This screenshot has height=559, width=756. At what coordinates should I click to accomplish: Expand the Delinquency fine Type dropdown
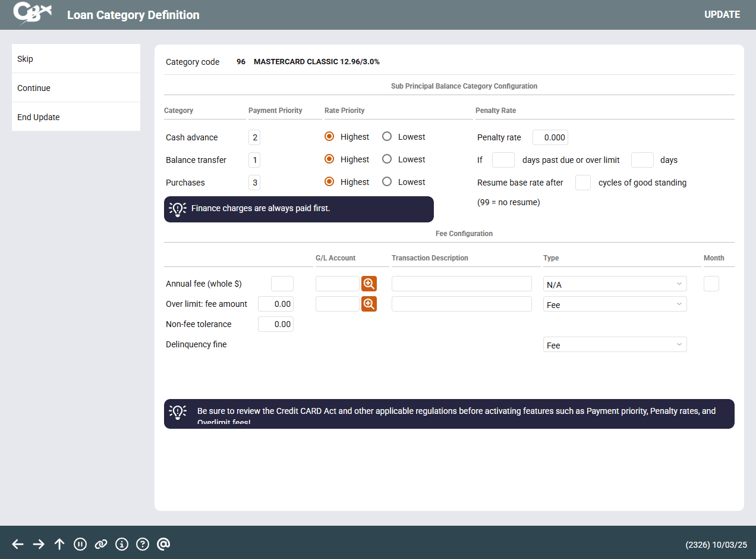(615, 345)
